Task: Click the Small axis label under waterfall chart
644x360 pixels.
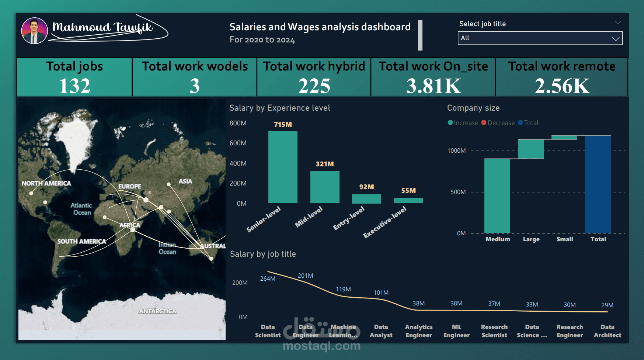Action: (565, 239)
